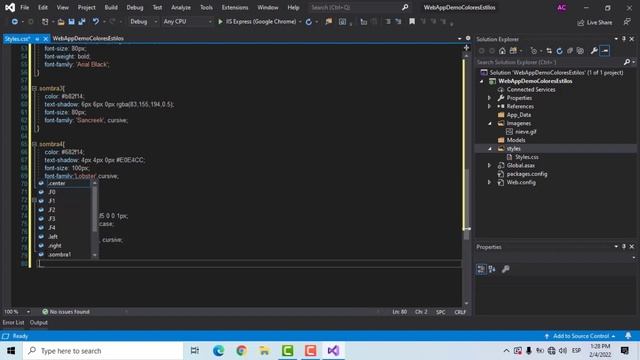
Task: Expand the Web.config node
Action: tap(489, 182)
